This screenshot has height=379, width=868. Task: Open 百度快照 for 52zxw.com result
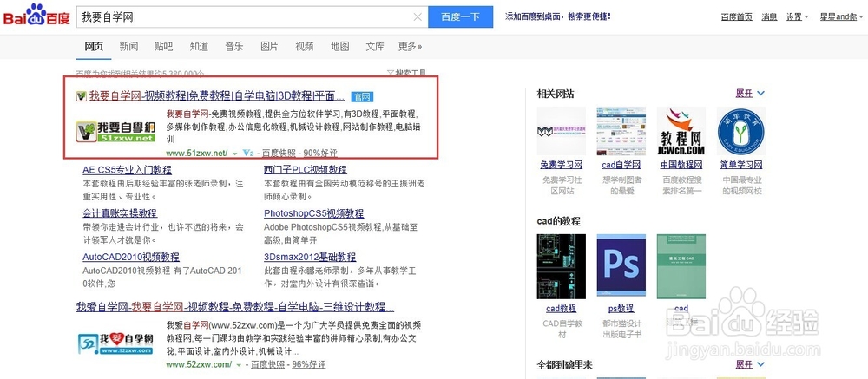[x=268, y=364]
